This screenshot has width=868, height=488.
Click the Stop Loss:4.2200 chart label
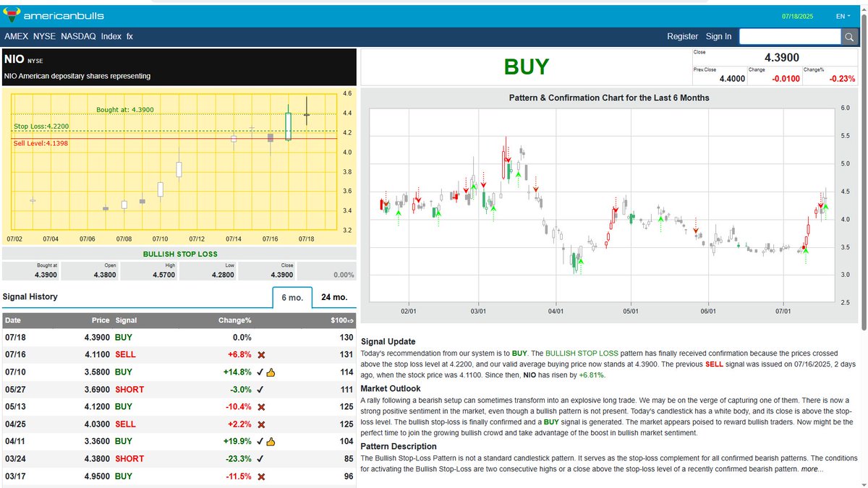[x=41, y=126]
